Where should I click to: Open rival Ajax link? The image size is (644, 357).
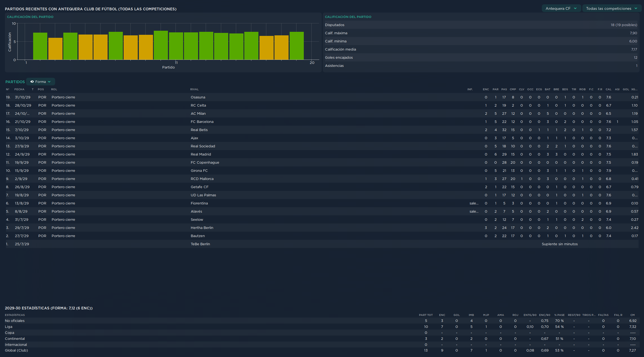[x=194, y=138]
